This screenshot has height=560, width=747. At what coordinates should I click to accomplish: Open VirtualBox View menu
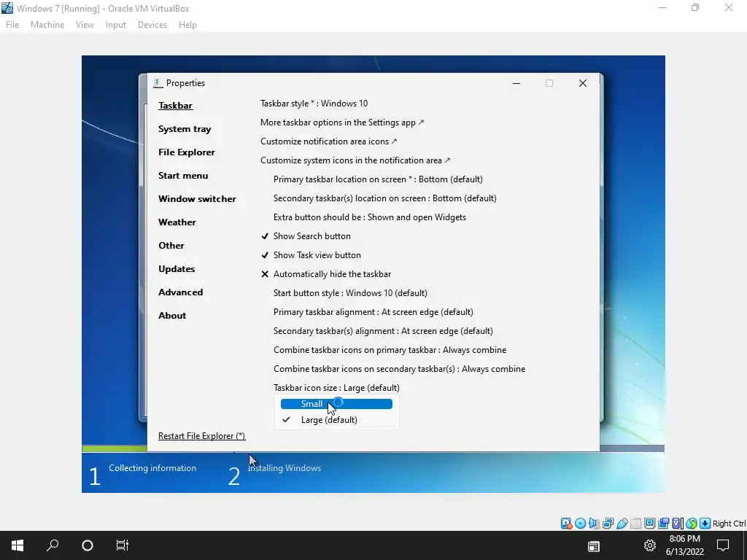pyautogui.click(x=85, y=25)
